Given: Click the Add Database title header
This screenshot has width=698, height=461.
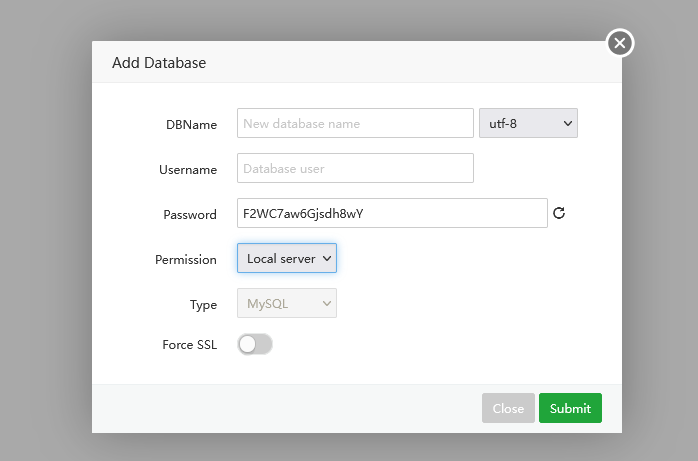Looking at the screenshot, I should click(x=159, y=63).
